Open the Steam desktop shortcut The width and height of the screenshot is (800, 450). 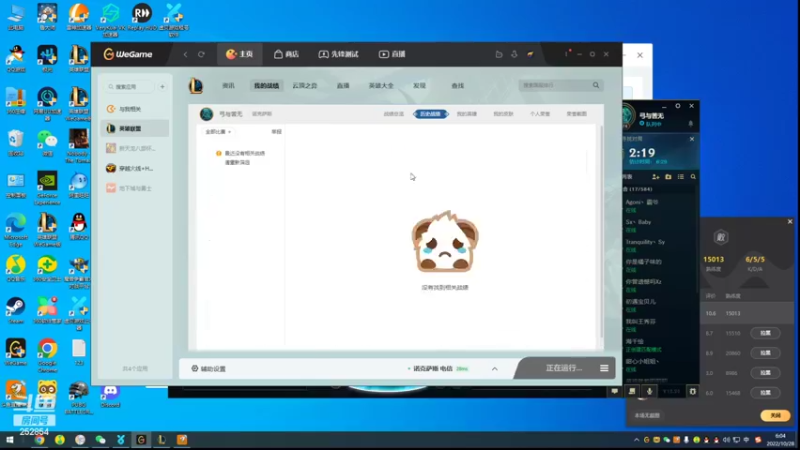tap(16, 311)
